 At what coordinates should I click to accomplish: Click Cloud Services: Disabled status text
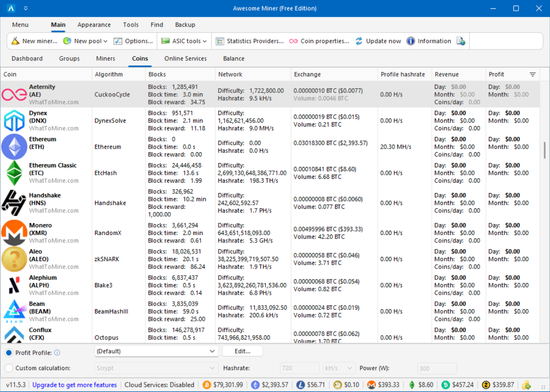(159, 385)
